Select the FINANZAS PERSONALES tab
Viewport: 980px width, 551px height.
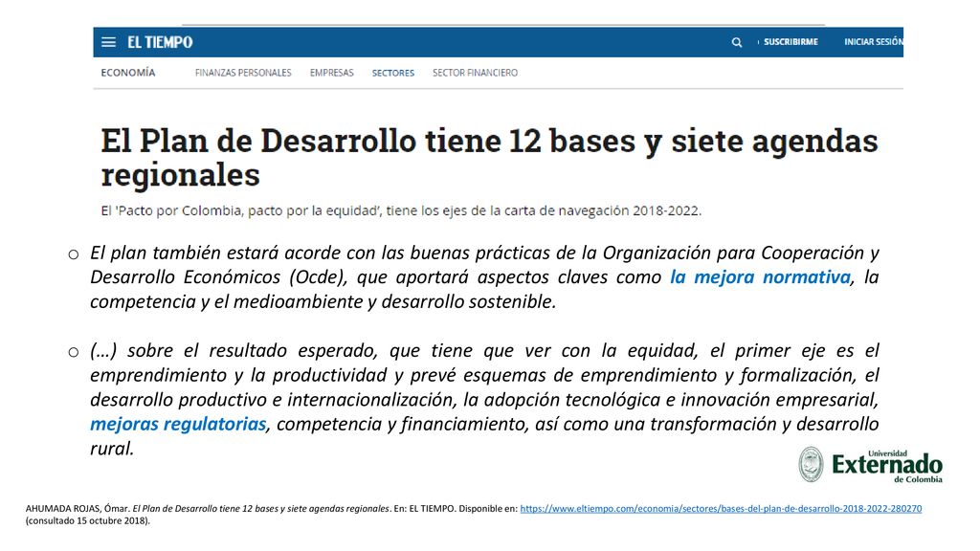pyautogui.click(x=243, y=73)
